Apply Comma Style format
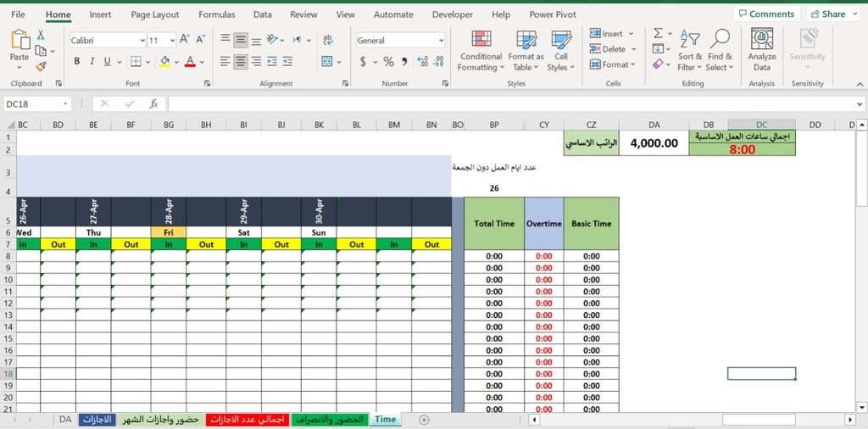This screenshot has height=429, width=868. (x=404, y=61)
